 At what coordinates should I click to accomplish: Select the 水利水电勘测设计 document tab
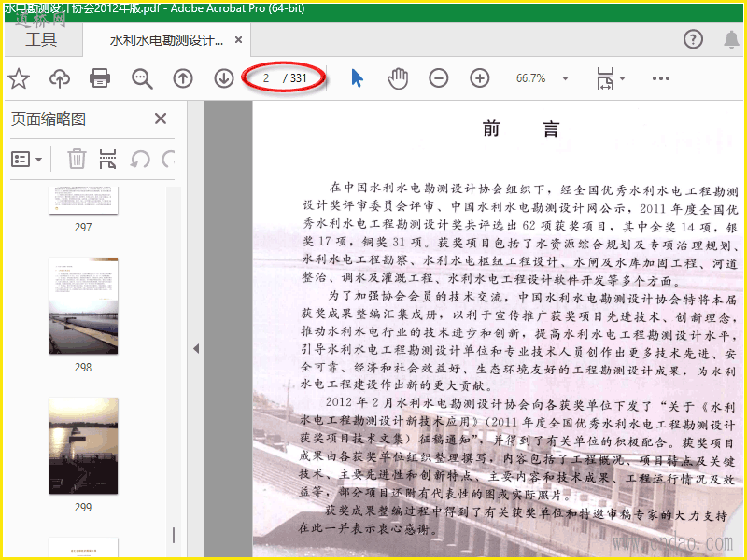[x=166, y=40]
